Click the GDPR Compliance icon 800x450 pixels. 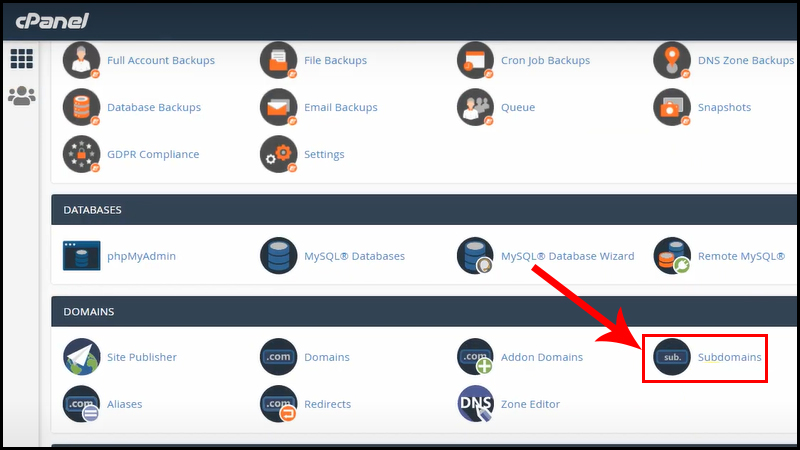[82, 154]
